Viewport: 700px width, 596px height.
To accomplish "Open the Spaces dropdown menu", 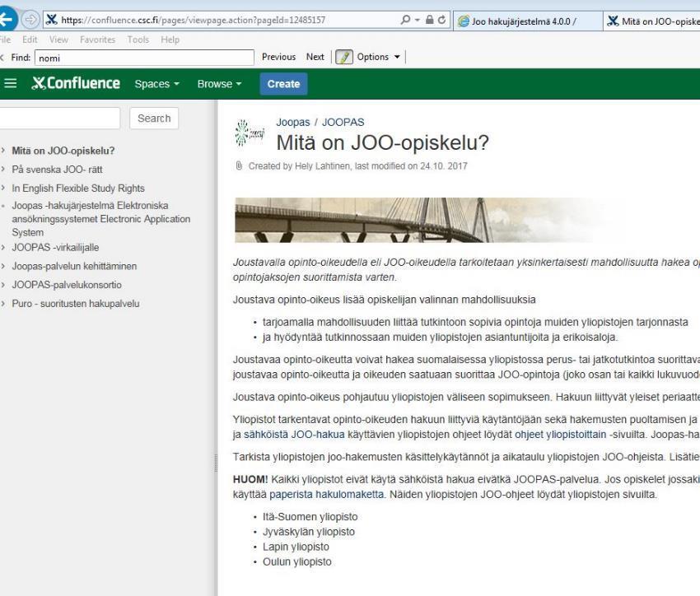I will pyautogui.click(x=156, y=84).
